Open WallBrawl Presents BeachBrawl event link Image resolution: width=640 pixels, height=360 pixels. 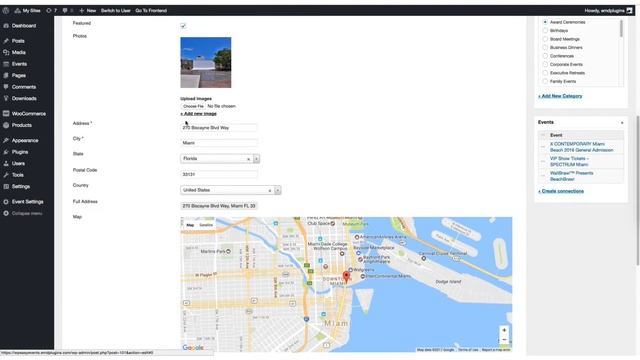[571, 176]
